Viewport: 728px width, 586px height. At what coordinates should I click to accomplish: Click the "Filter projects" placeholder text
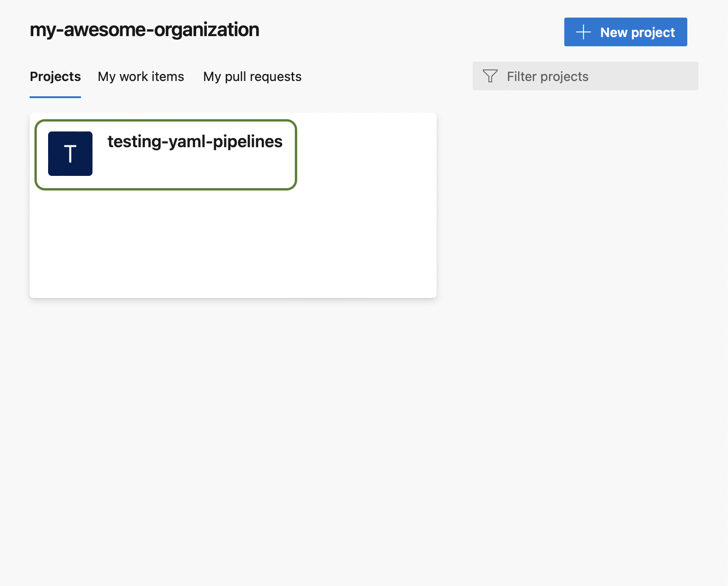click(548, 76)
